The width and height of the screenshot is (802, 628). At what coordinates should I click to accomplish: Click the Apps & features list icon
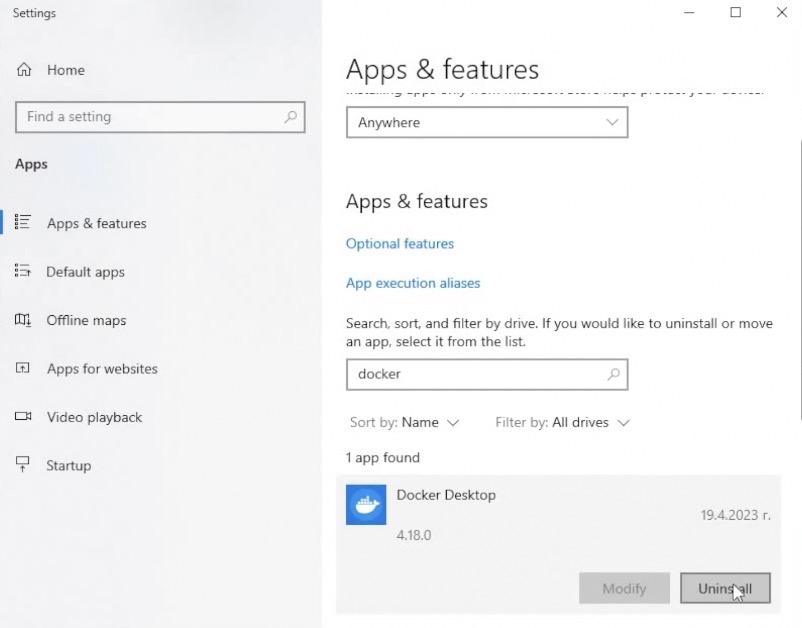pos(23,222)
